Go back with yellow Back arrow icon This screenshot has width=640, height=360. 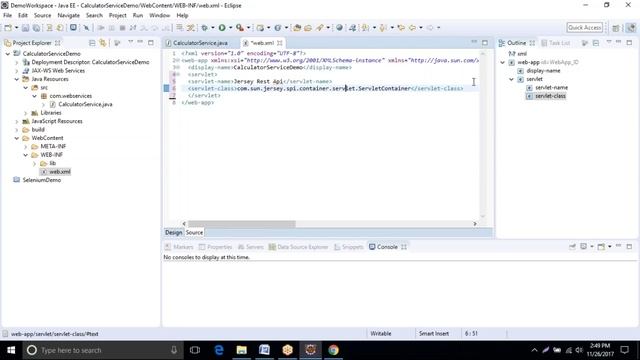pos(413,28)
